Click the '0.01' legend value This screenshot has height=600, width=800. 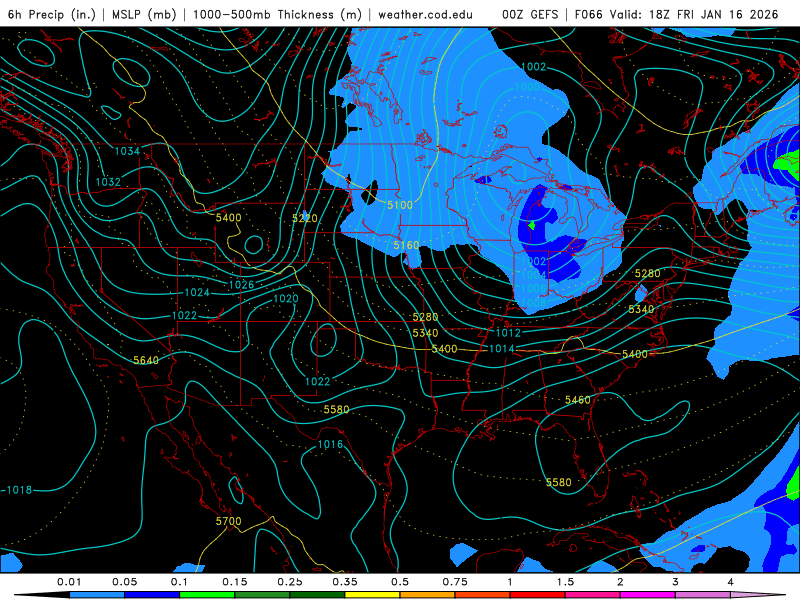69,582
